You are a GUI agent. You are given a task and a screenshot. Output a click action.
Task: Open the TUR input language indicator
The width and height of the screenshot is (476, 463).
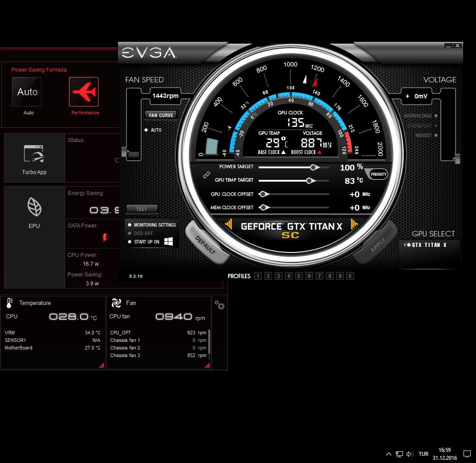pos(423,454)
